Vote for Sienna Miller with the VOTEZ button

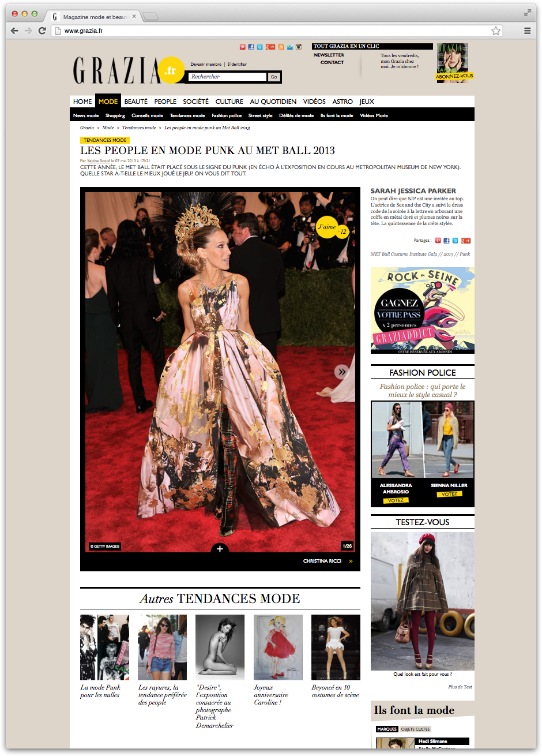[x=449, y=495]
